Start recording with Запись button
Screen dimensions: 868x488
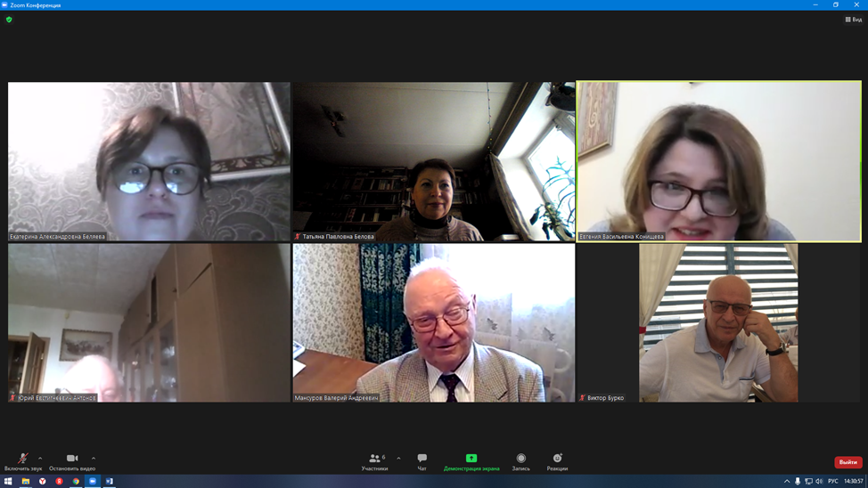click(521, 461)
